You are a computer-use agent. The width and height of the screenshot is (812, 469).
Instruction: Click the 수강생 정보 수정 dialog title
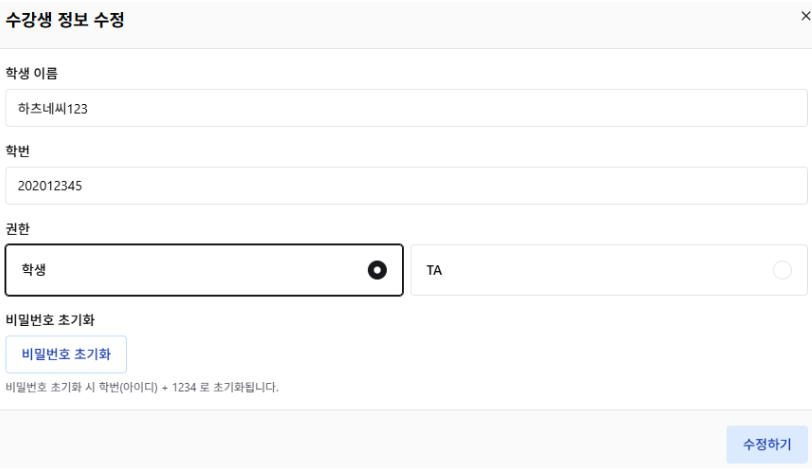[66, 20]
